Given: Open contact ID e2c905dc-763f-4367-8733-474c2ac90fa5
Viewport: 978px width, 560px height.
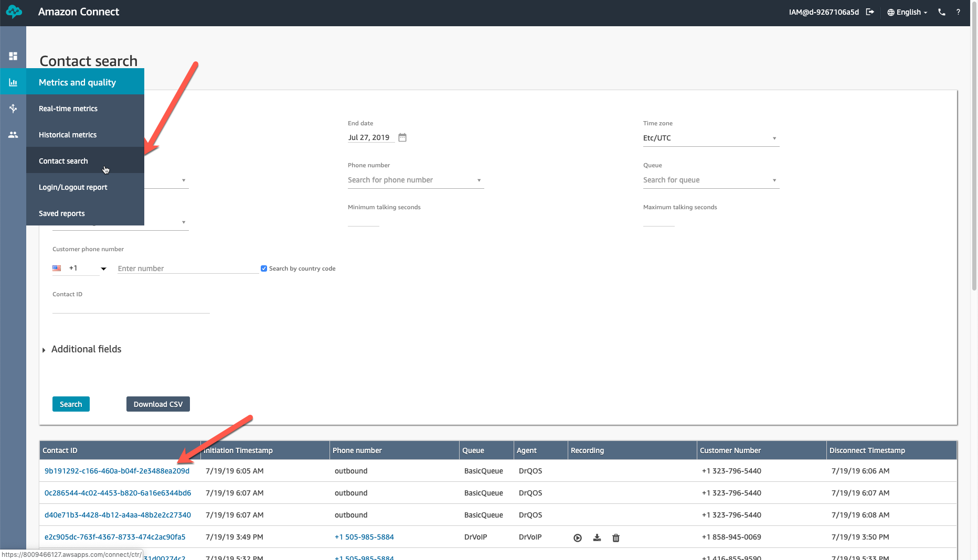Looking at the screenshot, I should (115, 537).
